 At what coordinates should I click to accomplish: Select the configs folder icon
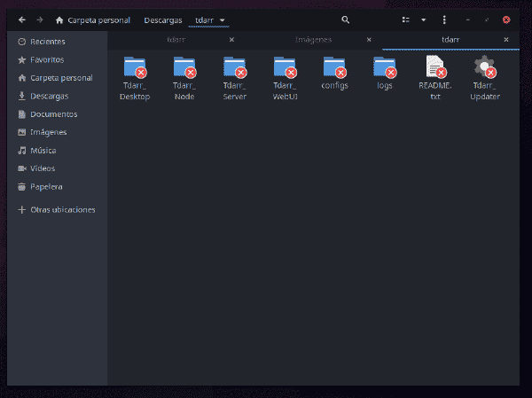335,66
